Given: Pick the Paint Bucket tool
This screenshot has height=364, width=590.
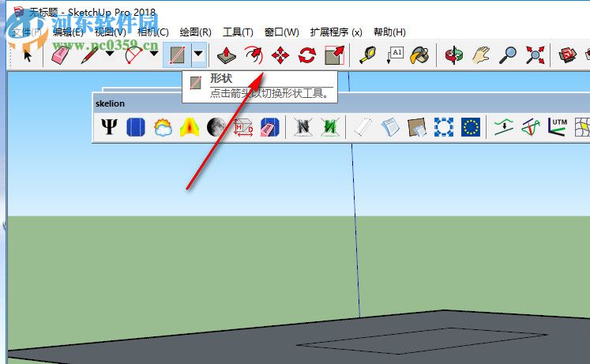Looking at the screenshot, I should [419, 55].
